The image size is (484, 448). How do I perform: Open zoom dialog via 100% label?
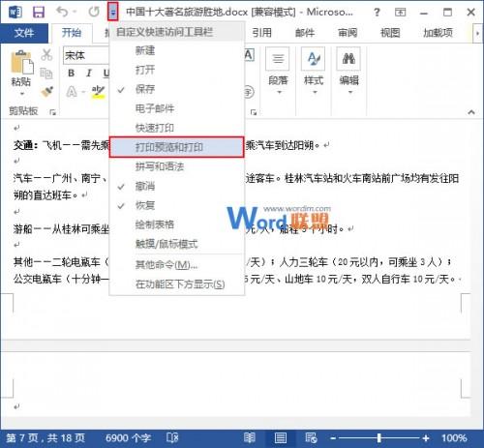(454, 438)
